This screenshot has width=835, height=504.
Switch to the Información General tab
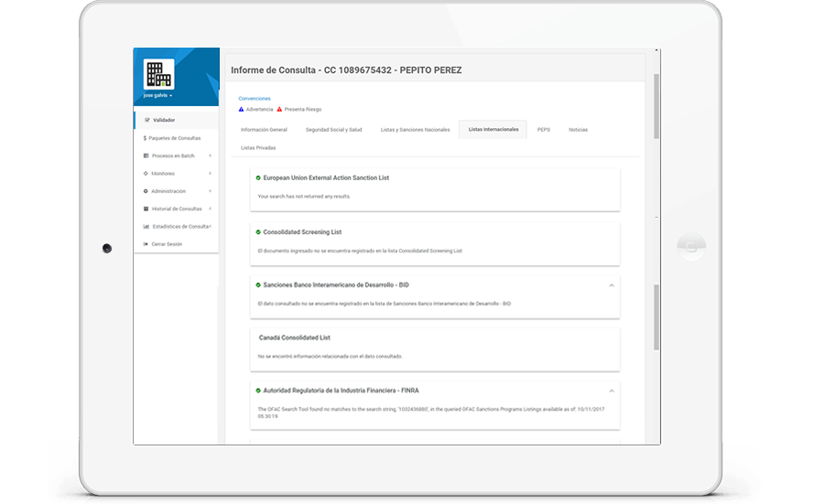[264, 130]
